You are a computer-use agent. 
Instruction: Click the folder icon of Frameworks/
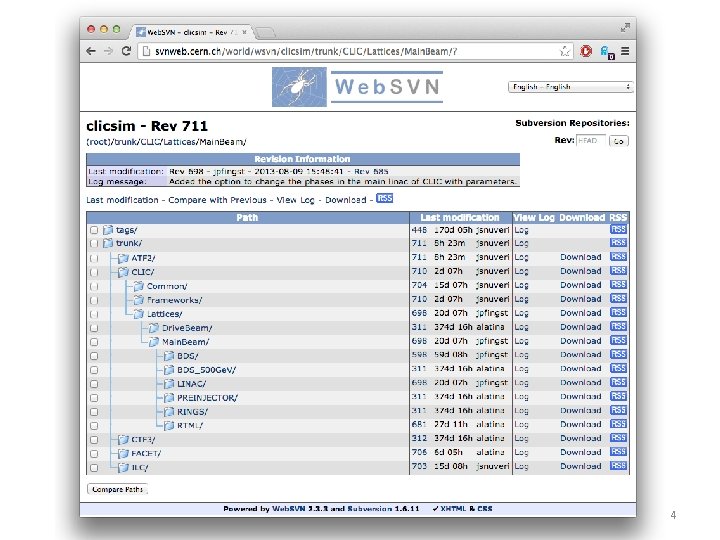click(139, 300)
